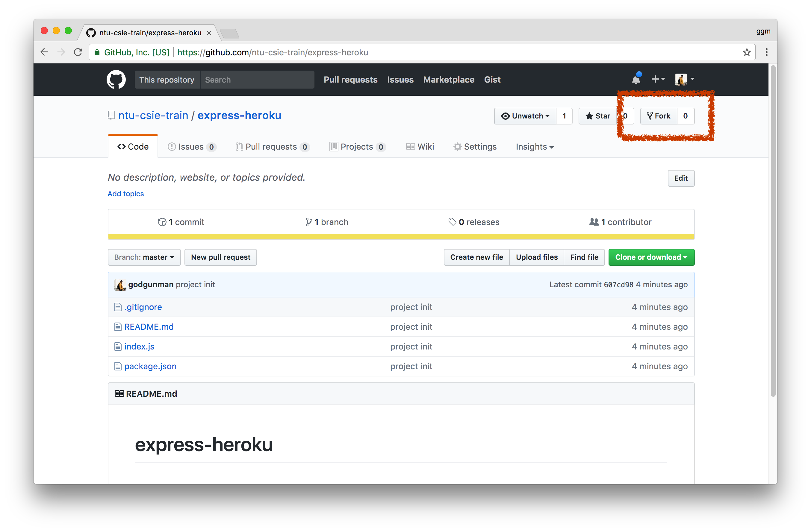This screenshot has width=811, height=532.
Task: Click godgunman avatar in commit bar
Action: [x=120, y=285]
